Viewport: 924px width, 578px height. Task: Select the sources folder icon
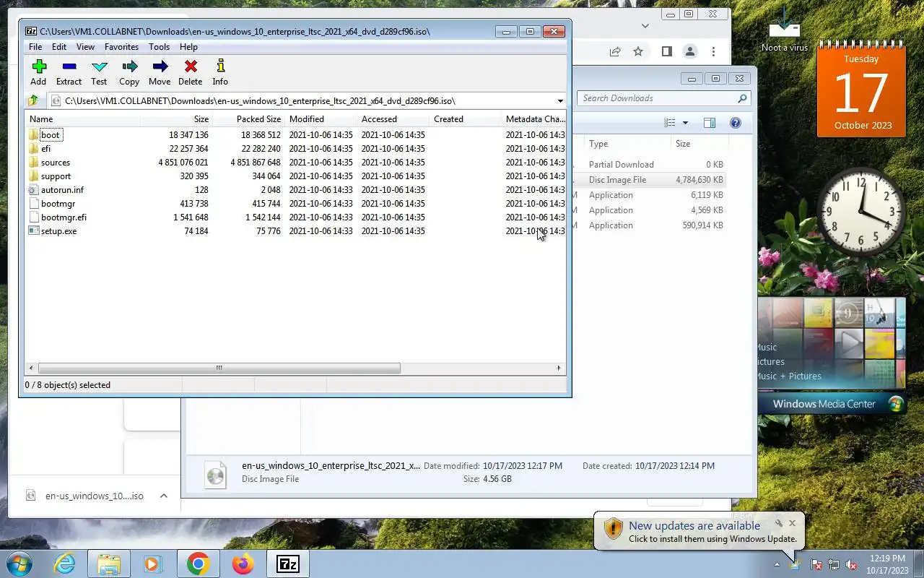click(33, 163)
